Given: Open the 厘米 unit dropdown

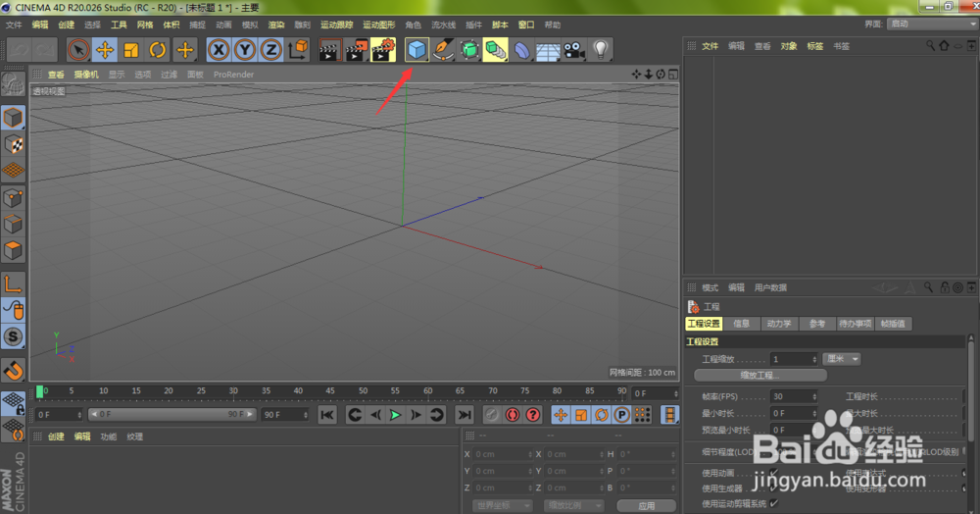Looking at the screenshot, I should tap(841, 359).
